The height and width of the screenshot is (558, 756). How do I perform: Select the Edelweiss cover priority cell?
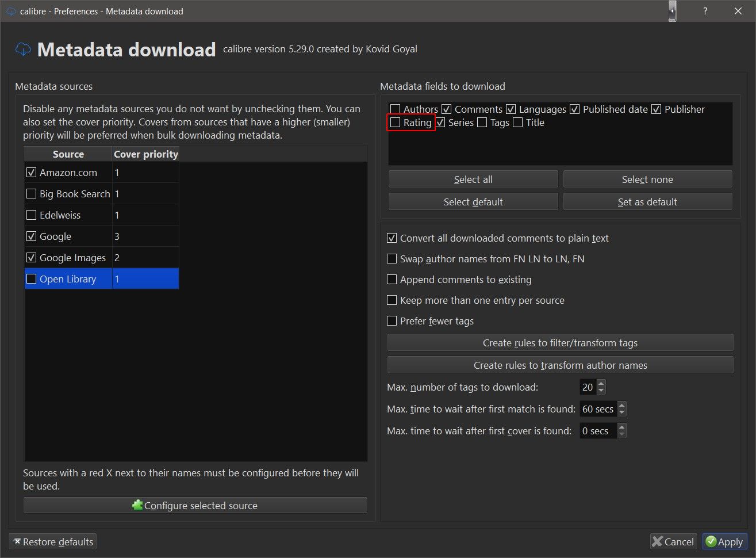click(145, 215)
